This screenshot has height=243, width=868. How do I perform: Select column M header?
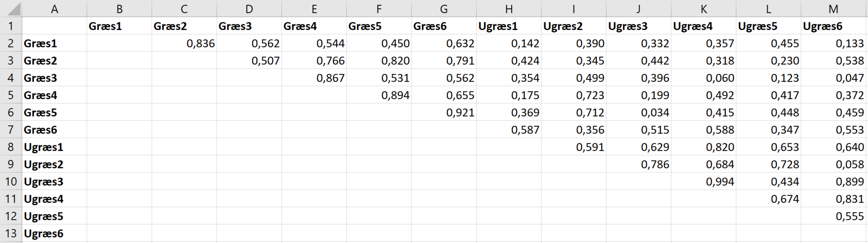tap(833, 9)
